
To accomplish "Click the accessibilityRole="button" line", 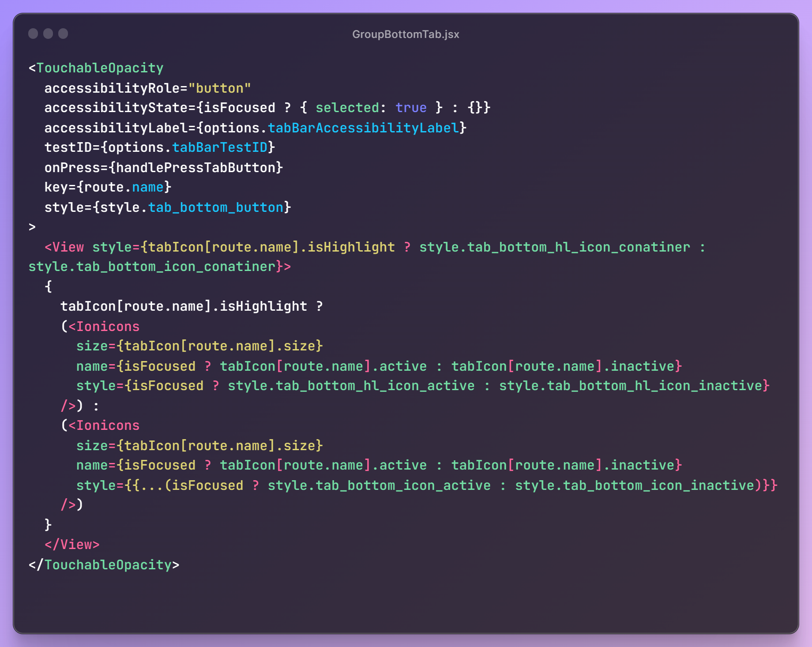I will click(148, 88).
